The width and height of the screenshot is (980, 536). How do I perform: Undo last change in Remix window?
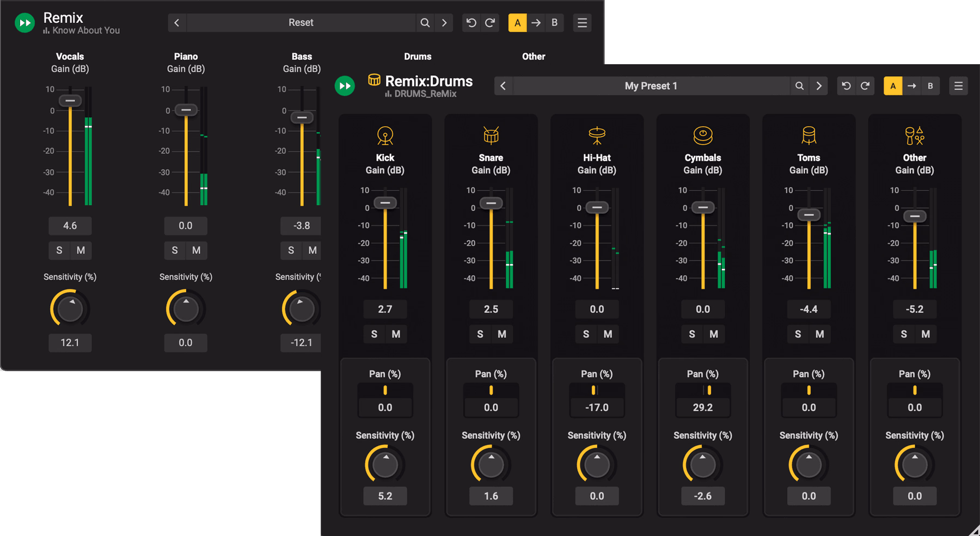(471, 23)
